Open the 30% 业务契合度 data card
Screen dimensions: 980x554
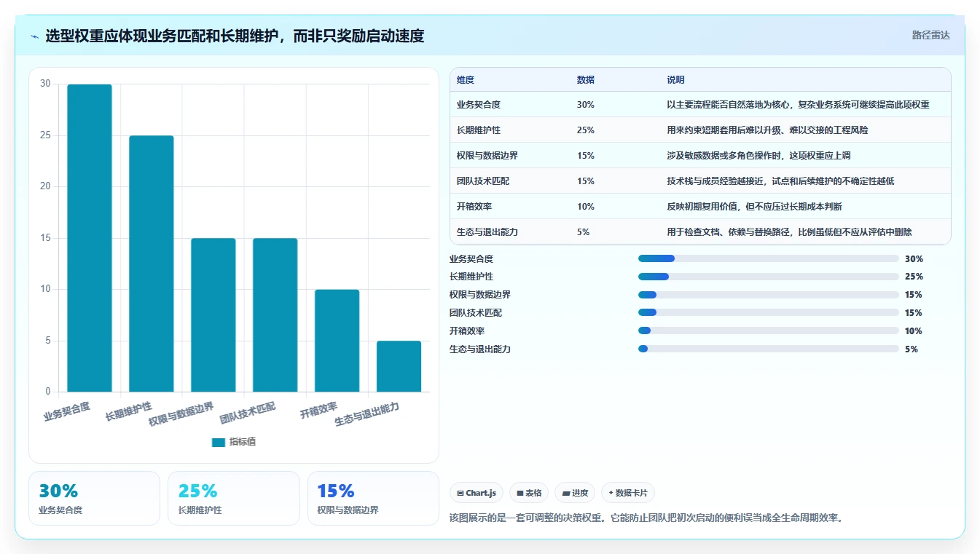click(94, 498)
